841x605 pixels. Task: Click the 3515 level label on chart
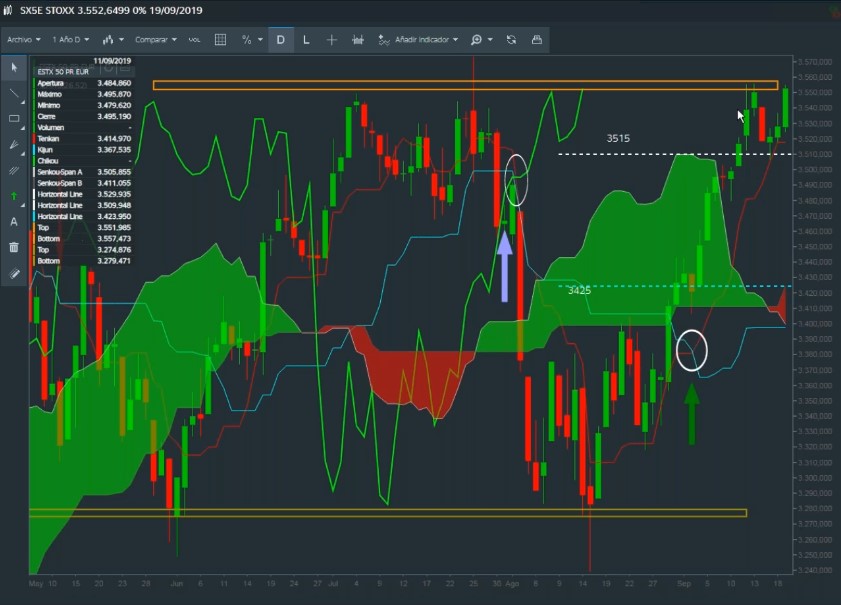pos(618,138)
